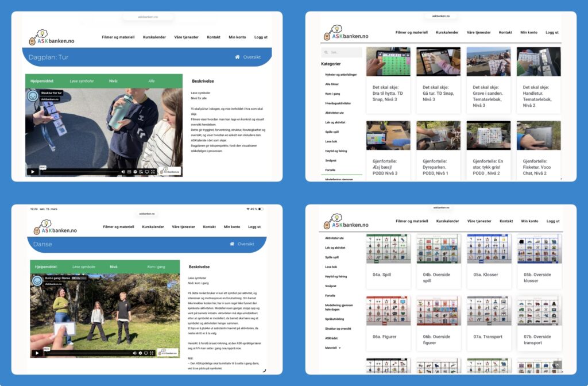Mute the Dagplan: Tur video volume

click(123, 171)
